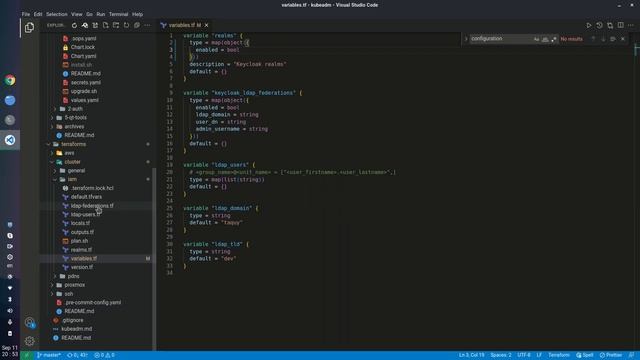
Task: Open the Manage gear in activity bar
Action: [x=29, y=340]
